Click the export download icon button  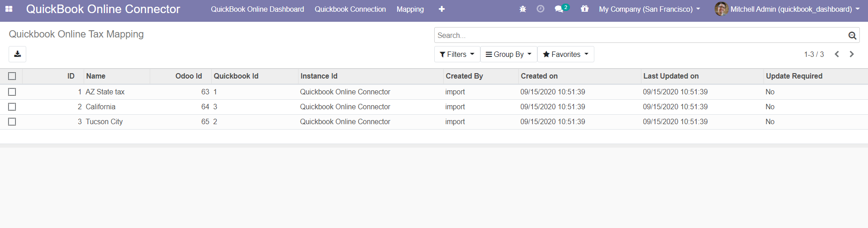(x=17, y=54)
